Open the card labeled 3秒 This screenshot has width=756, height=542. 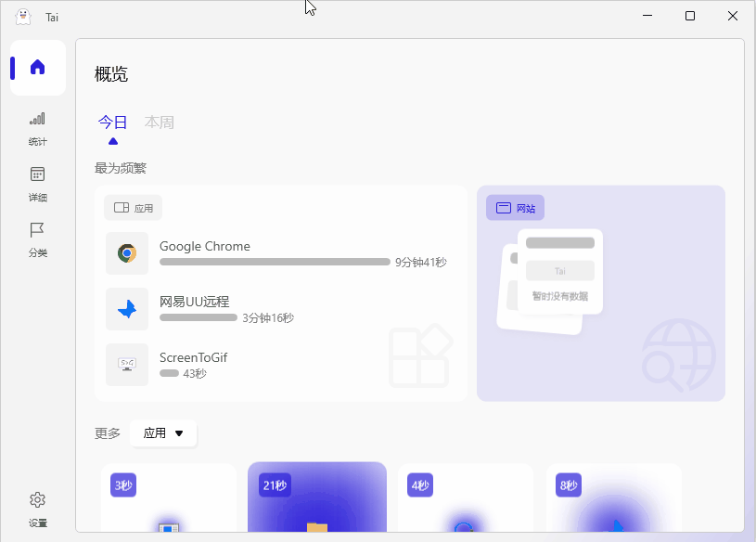[x=169, y=497]
